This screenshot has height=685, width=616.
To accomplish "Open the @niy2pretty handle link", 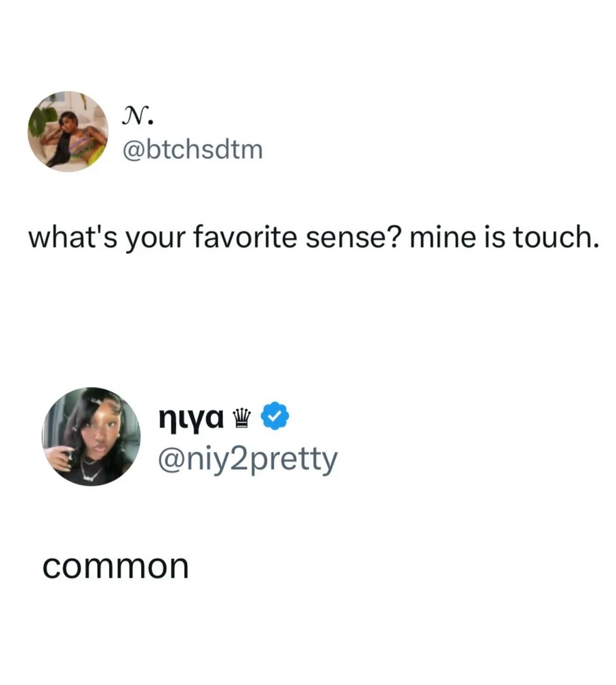I will [x=247, y=460].
